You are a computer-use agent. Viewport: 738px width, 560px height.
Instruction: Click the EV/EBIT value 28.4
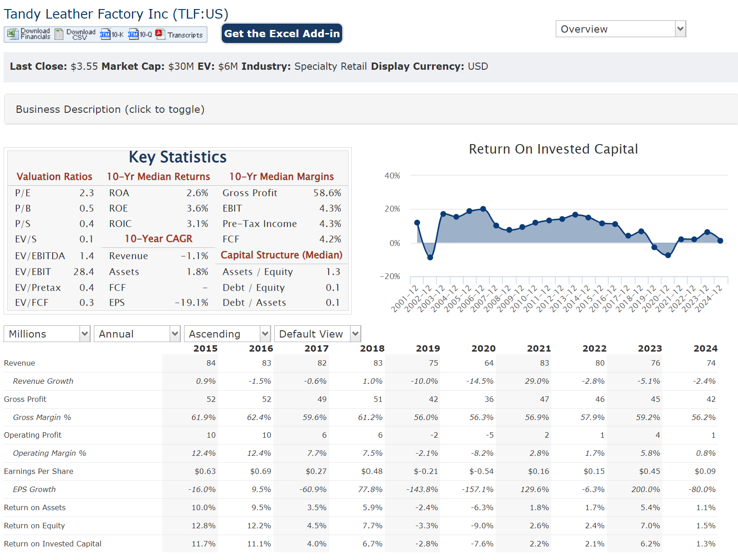(84, 271)
